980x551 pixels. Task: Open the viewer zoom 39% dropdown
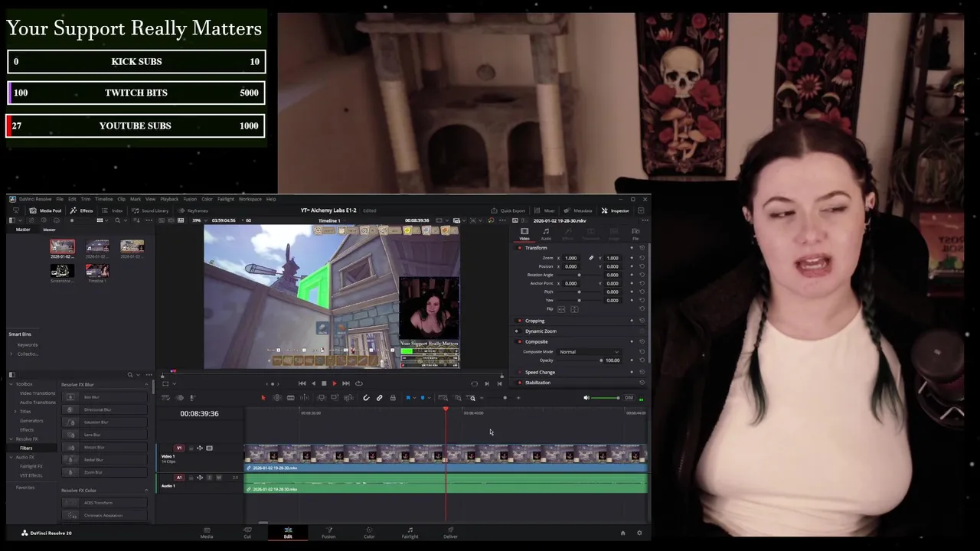point(199,220)
